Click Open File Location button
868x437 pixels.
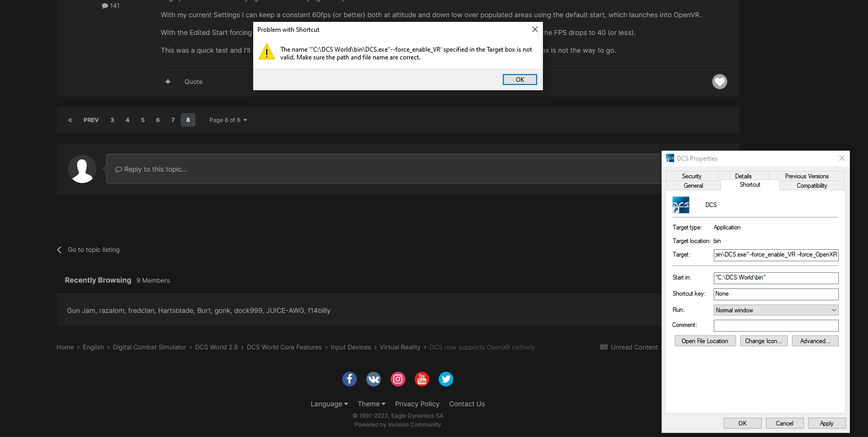point(705,341)
